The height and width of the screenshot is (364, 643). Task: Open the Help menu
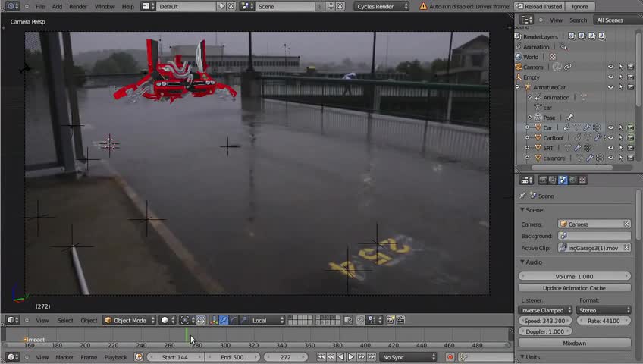click(128, 6)
